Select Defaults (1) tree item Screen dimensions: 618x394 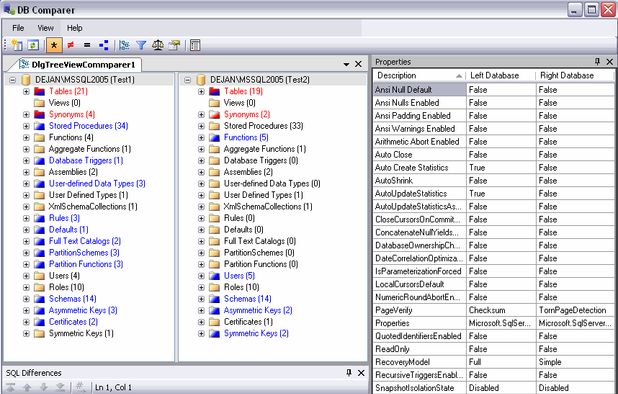coord(68,229)
